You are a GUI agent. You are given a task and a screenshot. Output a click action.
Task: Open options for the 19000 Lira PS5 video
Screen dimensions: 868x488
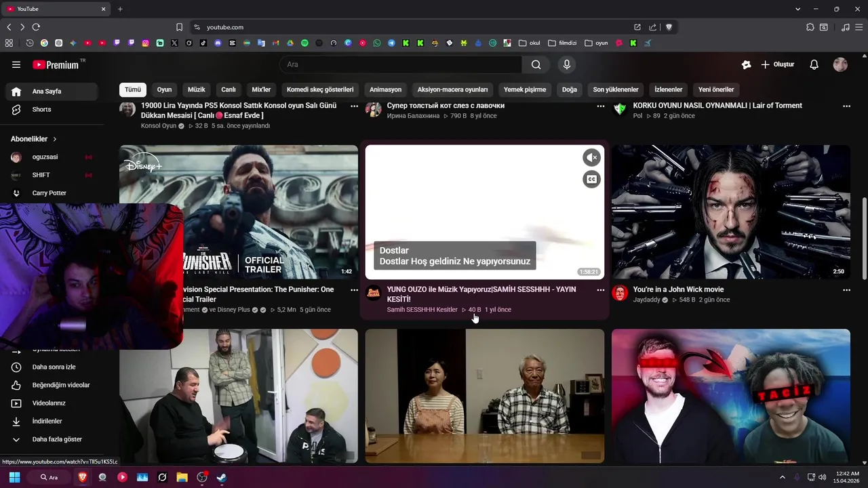(x=354, y=106)
